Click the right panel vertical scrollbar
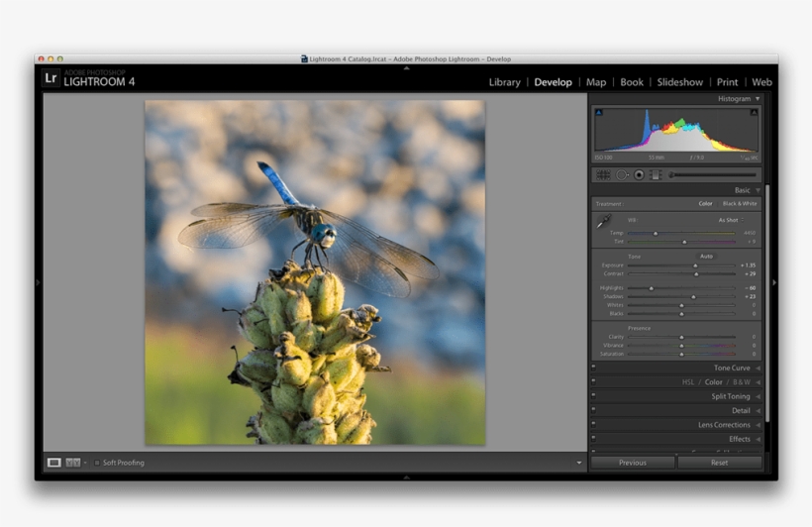812x527 pixels. [767, 303]
